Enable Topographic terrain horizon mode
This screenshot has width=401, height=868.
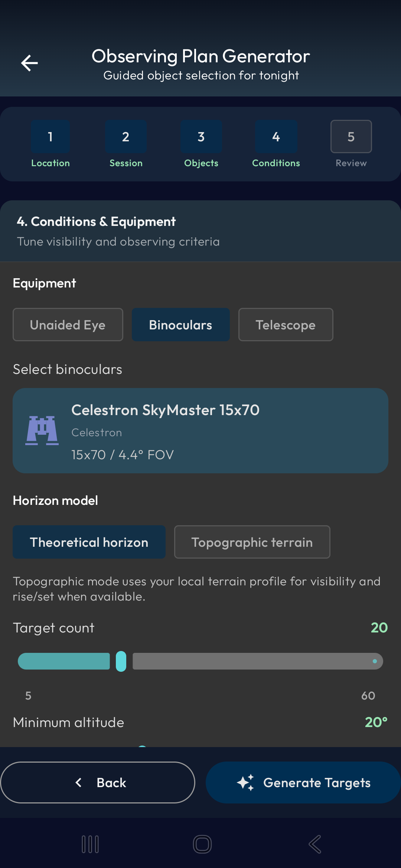pos(252,542)
